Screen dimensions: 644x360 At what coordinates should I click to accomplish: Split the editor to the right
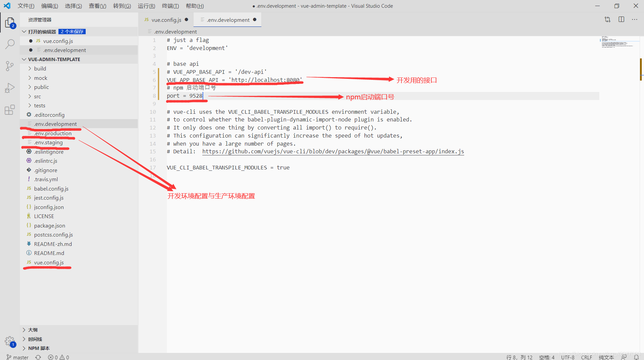click(621, 19)
